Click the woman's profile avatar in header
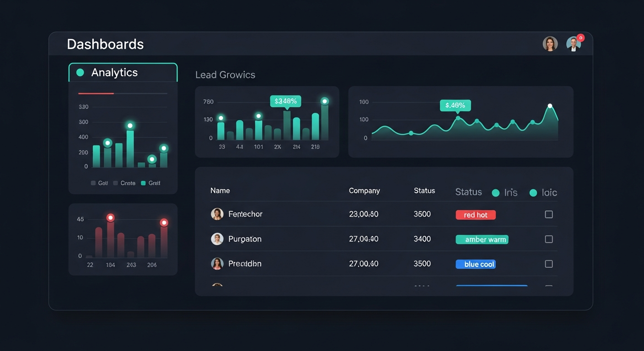 point(550,44)
